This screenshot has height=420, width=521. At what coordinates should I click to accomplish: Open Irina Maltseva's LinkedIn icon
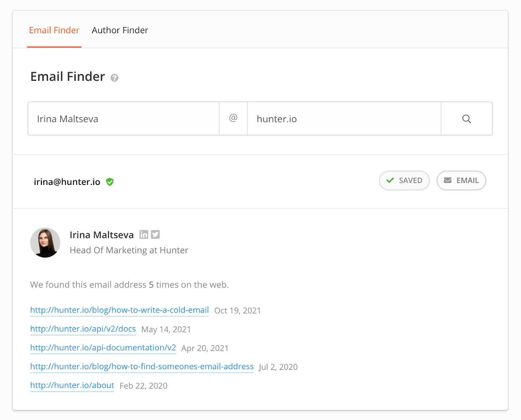144,234
